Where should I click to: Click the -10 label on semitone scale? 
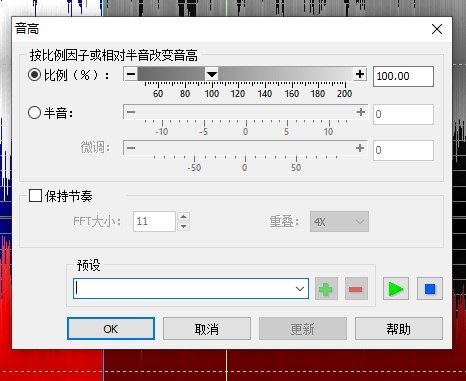click(162, 132)
